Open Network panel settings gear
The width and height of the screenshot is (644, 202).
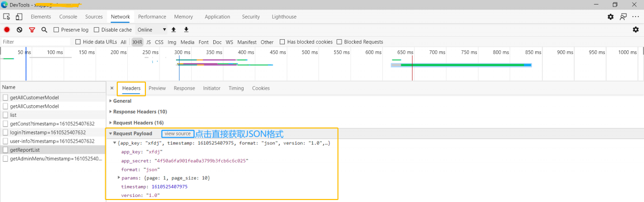pos(635,30)
